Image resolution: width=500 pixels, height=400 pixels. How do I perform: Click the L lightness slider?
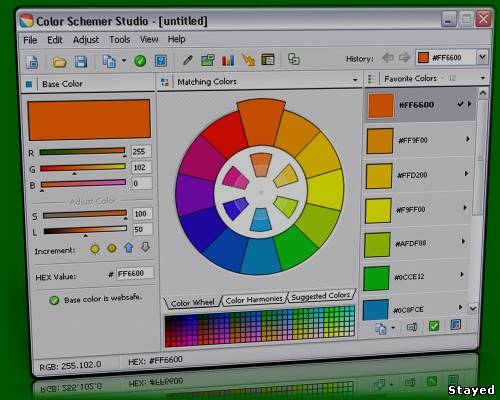(x=85, y=230)
